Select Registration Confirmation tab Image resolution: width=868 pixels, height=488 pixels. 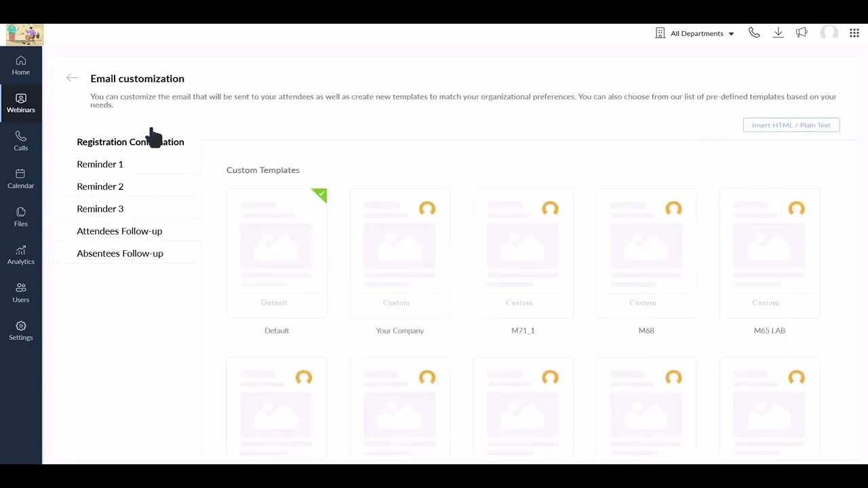point(130,142)
